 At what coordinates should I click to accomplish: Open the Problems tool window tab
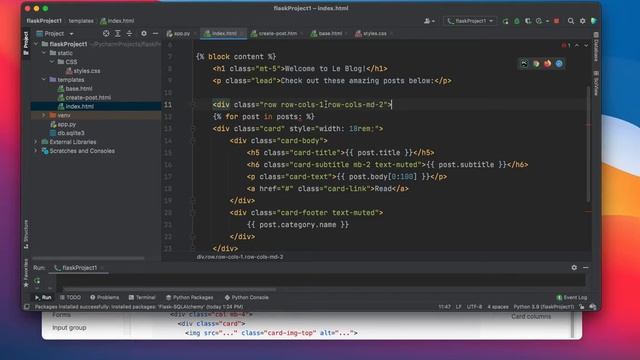click(104, 297)
